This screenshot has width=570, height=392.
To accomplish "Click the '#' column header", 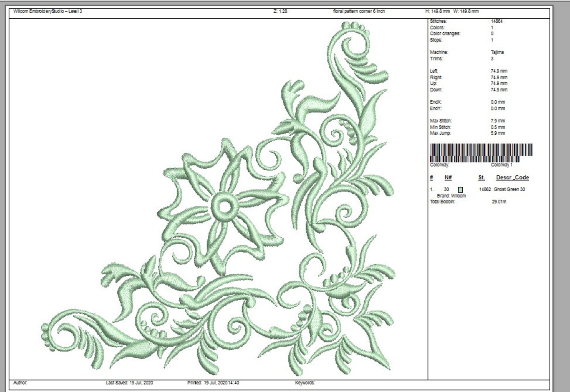I will coord(431,178).
